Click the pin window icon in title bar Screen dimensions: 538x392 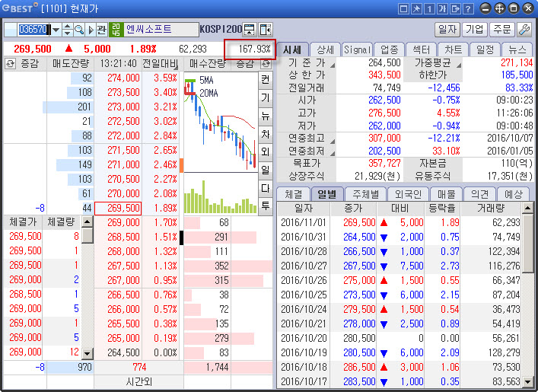click(416, 9)
